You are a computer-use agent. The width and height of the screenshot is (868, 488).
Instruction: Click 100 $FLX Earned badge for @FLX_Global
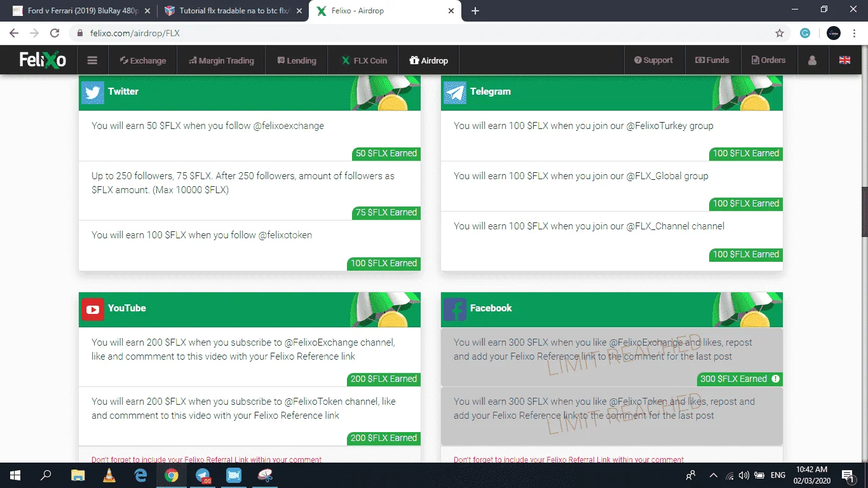click(746, 203)
